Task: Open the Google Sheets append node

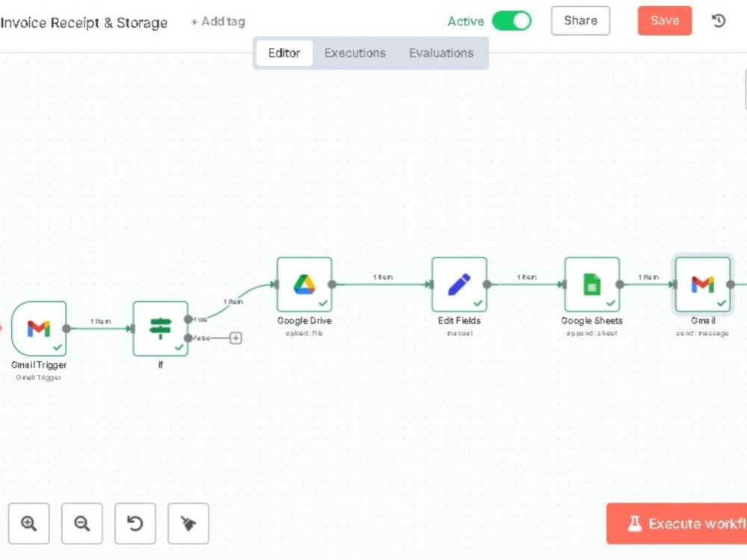Action: coord(592,284)
